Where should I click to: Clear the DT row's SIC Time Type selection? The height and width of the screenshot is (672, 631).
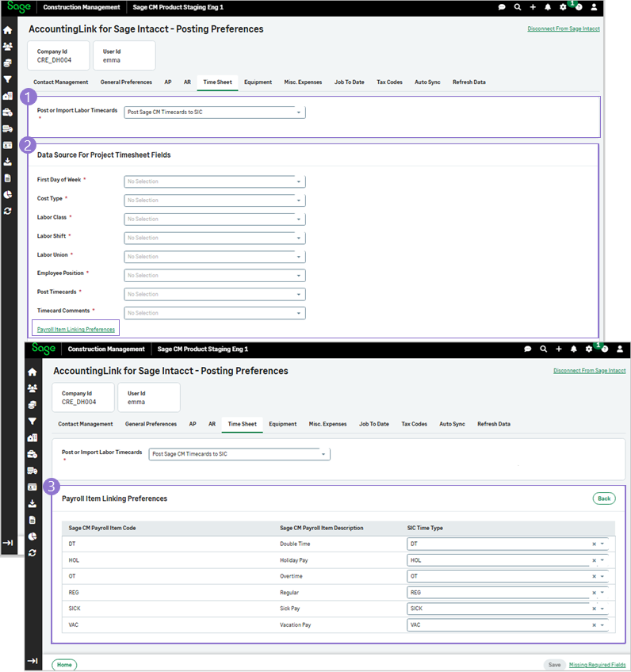pos(594,544)
